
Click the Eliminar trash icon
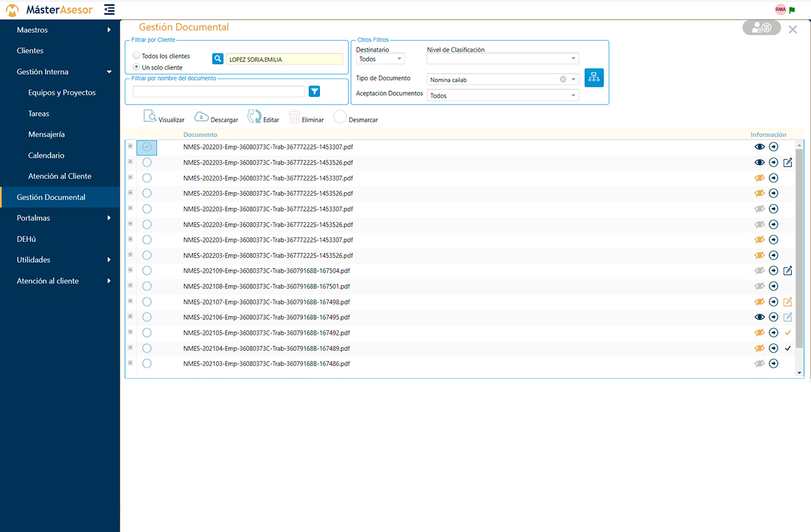click(x=294, y=117)
